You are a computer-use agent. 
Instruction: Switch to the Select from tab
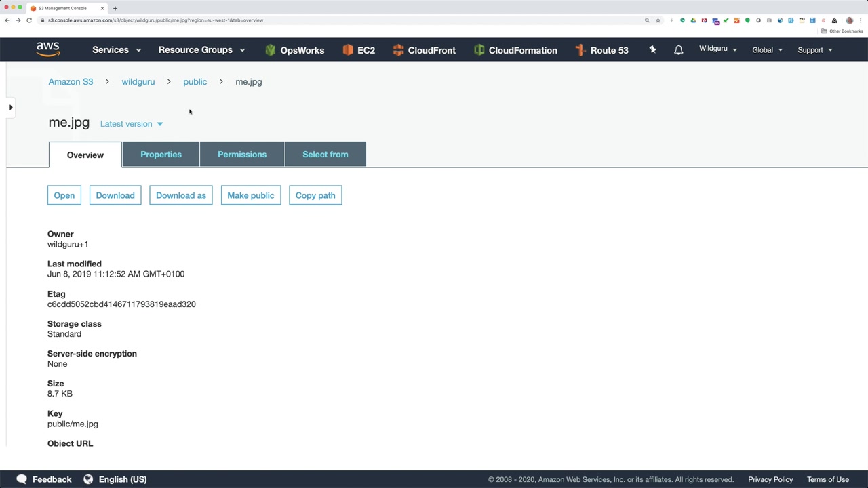[x=325, y=155]
